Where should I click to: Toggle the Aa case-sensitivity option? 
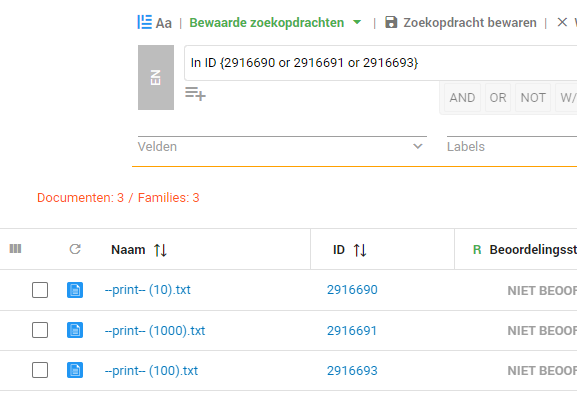point(164,23)
